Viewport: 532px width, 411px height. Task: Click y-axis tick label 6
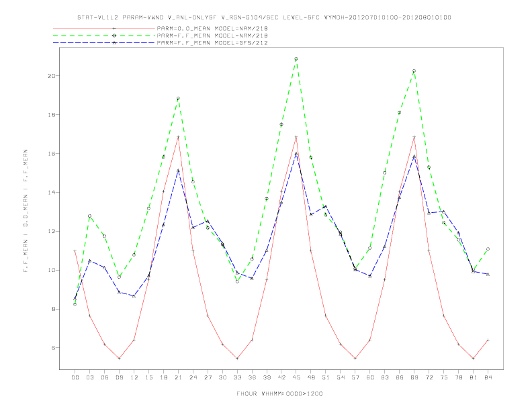coord(54,348)
